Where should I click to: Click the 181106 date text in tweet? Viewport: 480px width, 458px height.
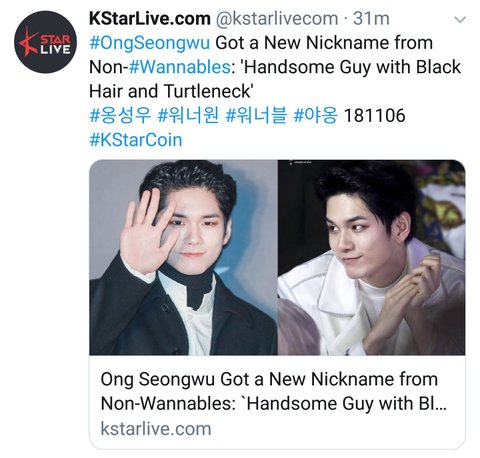click(374, 115)
